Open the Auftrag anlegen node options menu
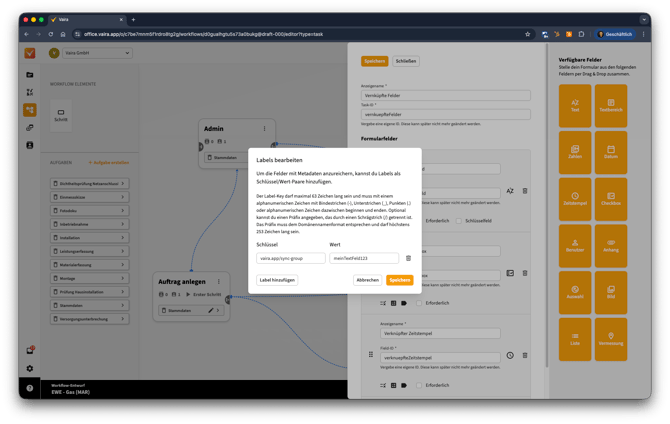This screenshot has height=424, width=670. tap(217, 281)
